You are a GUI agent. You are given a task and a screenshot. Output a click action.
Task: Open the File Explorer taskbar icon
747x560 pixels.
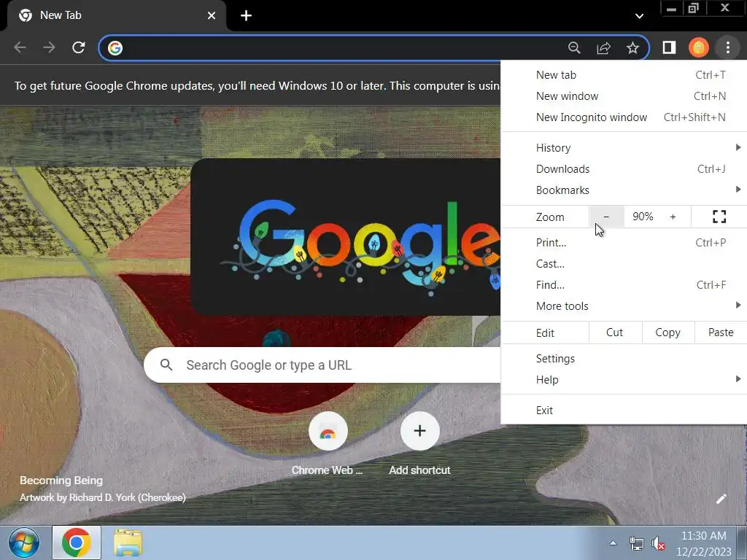click(x=128, y=542)
